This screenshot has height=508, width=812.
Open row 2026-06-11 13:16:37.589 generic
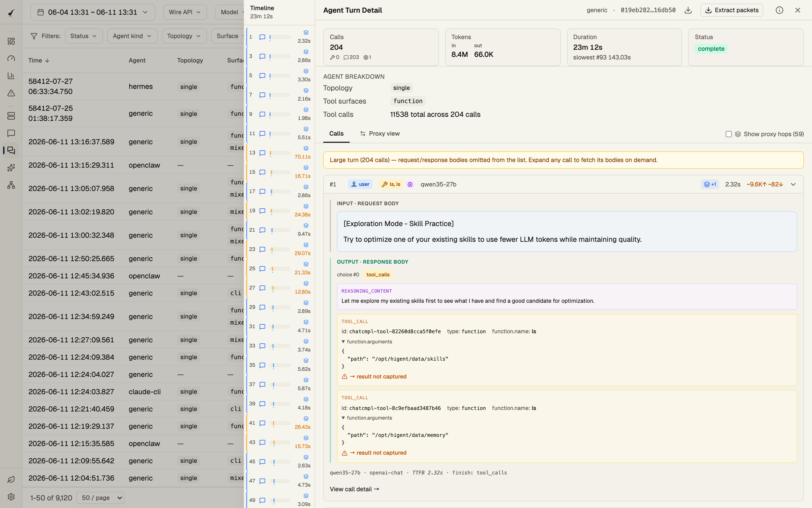point(133,142)
